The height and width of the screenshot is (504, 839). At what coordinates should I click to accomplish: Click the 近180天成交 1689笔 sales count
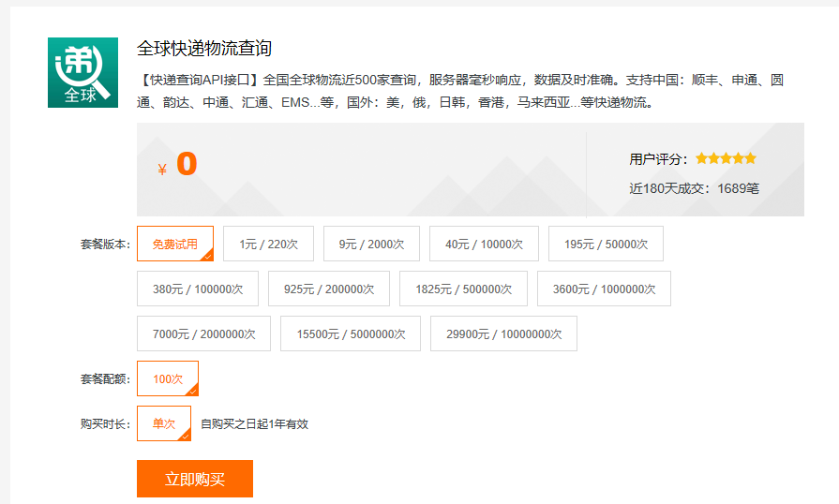(x=694, y=188)
